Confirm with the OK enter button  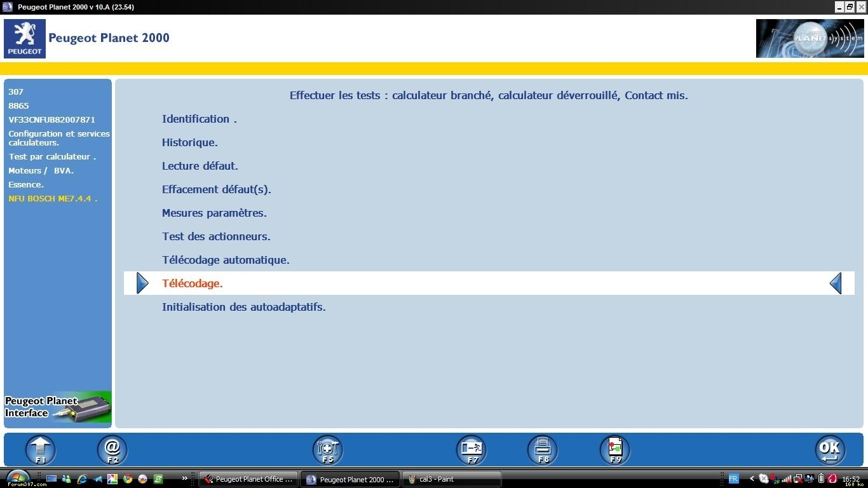(830, 450)
